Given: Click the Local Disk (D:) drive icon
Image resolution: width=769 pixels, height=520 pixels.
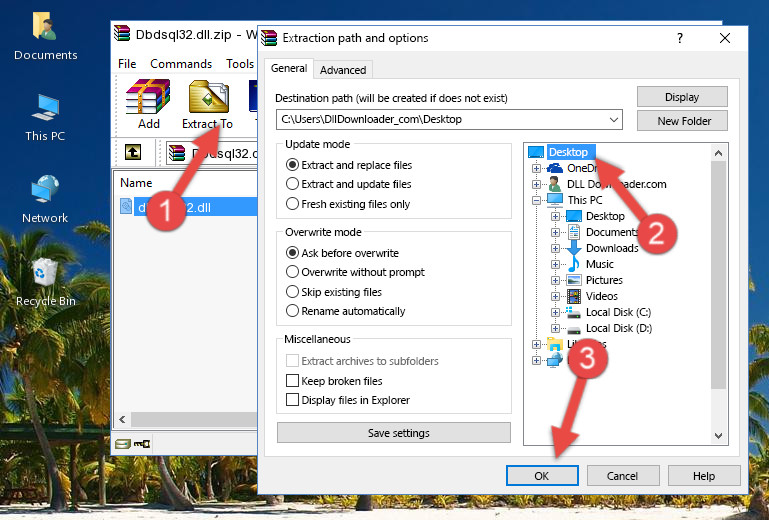Looking at the screenshot, I should point(573,328).
